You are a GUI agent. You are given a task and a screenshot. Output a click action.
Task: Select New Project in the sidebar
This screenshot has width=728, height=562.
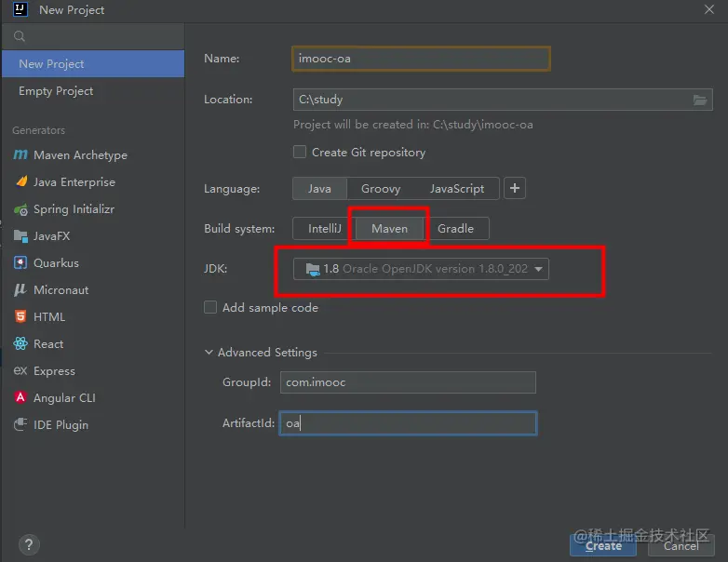tap(93, 63)
